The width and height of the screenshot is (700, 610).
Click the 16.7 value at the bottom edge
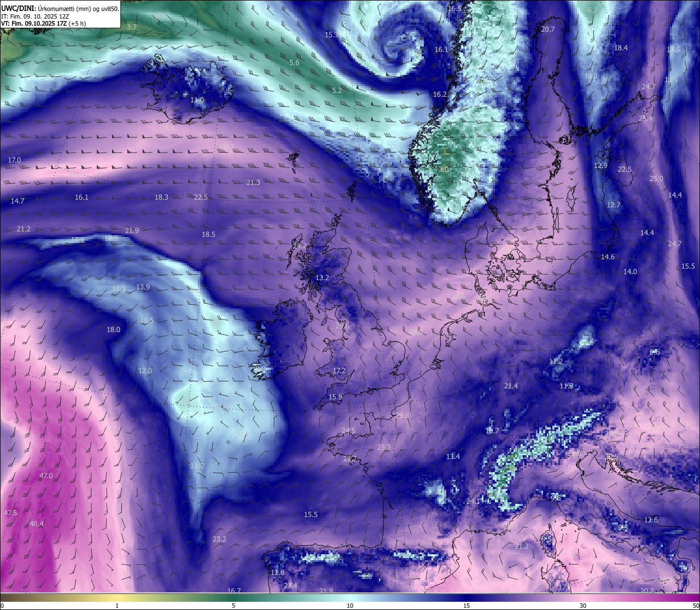click(234, 591)
